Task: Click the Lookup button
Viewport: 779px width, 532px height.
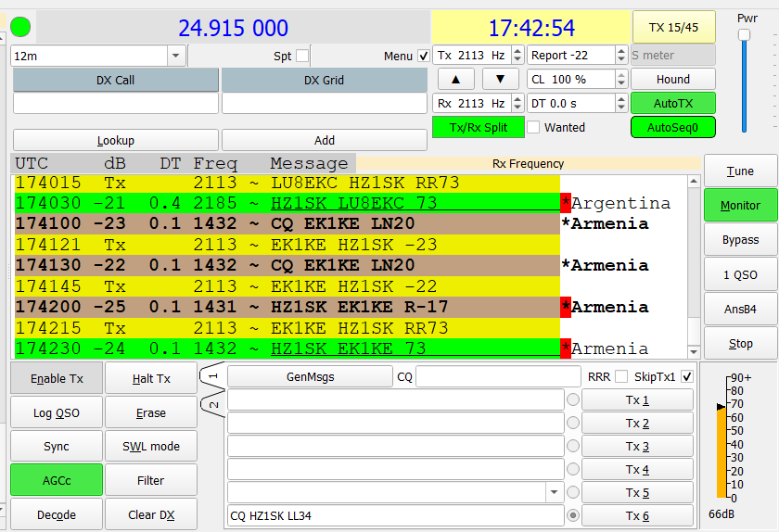Action: pyautogui.click(x=116, y=140)
